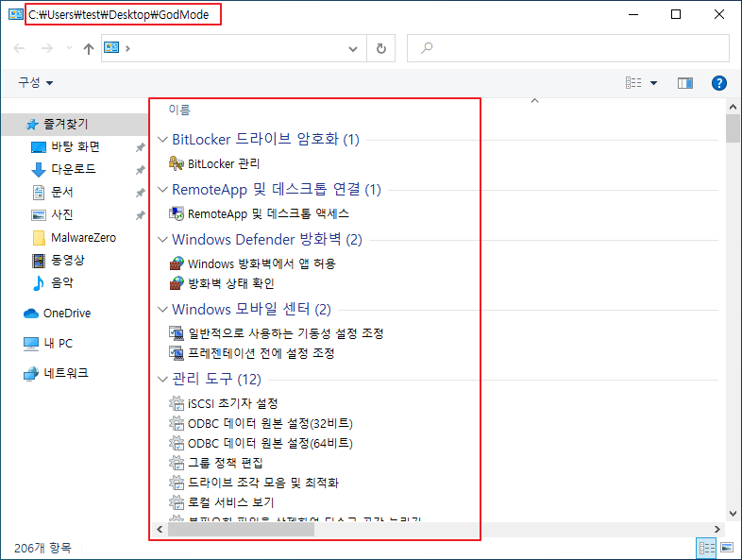Click the ODBC 데이터 원본 설정(32비트) icon

pyautogui.click(x=176, y=423)
